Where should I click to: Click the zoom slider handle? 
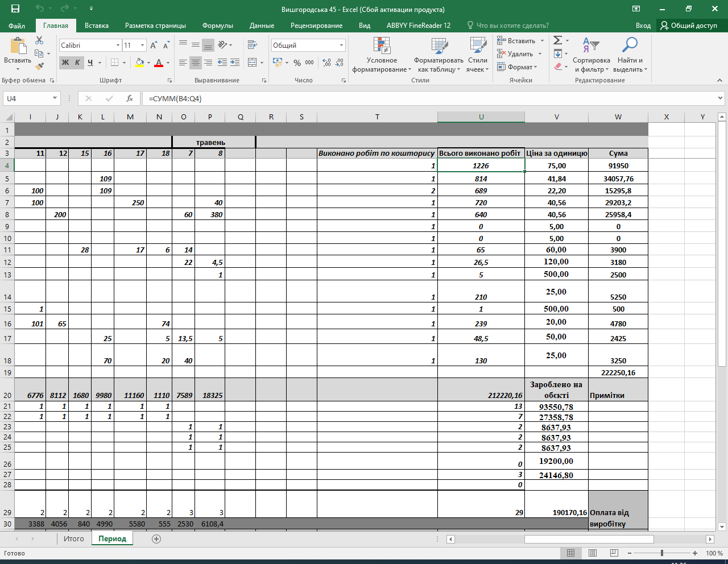661,553
